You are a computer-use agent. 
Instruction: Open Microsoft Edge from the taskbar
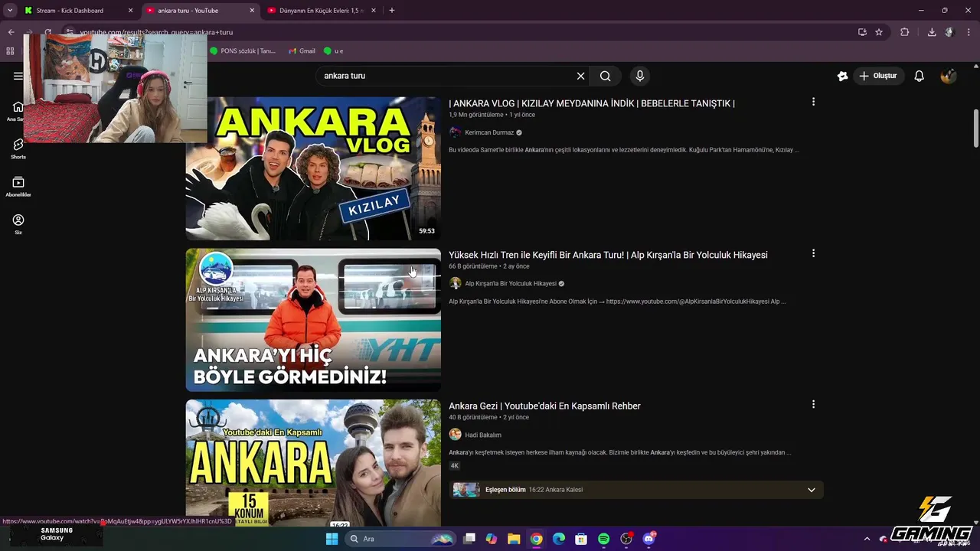[559, 539]
